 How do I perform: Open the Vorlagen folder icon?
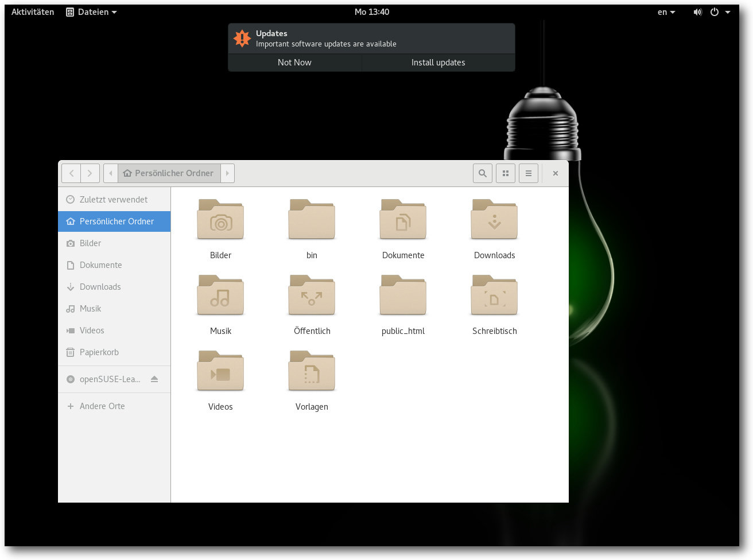coord(312,371)
